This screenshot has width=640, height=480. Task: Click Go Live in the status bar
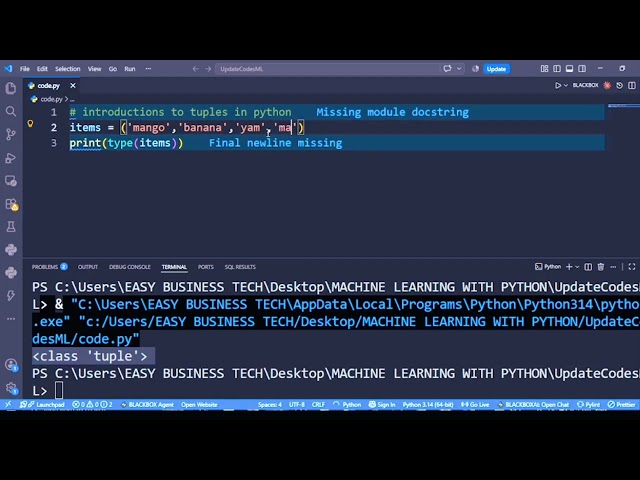(x=475, y=404)
